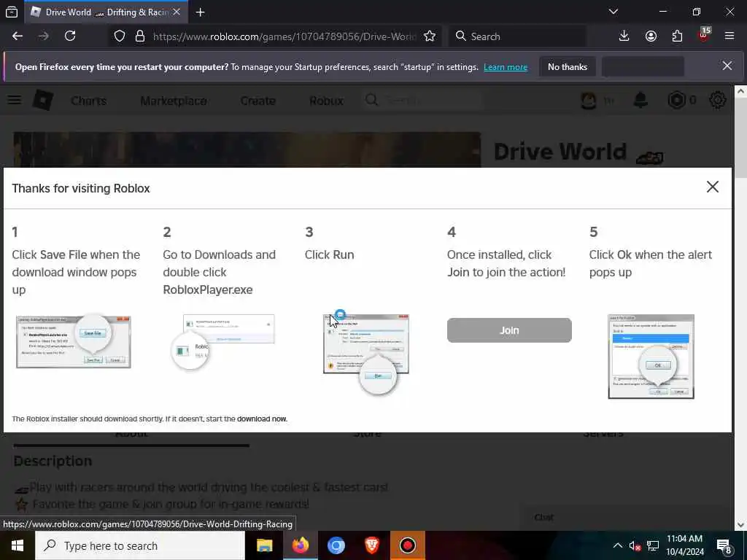The image size is (747, 560).
Task: Open the Firefox application menu
Action: point(729,36)
